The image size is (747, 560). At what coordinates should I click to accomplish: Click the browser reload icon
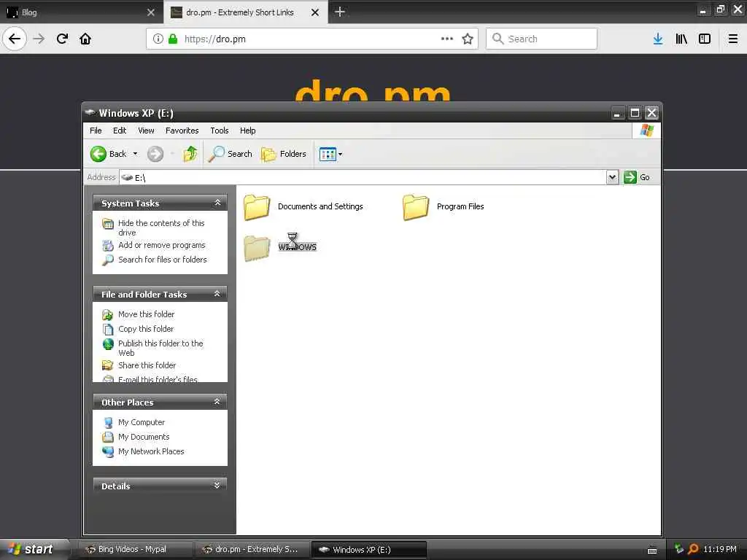tap(62, 39)
